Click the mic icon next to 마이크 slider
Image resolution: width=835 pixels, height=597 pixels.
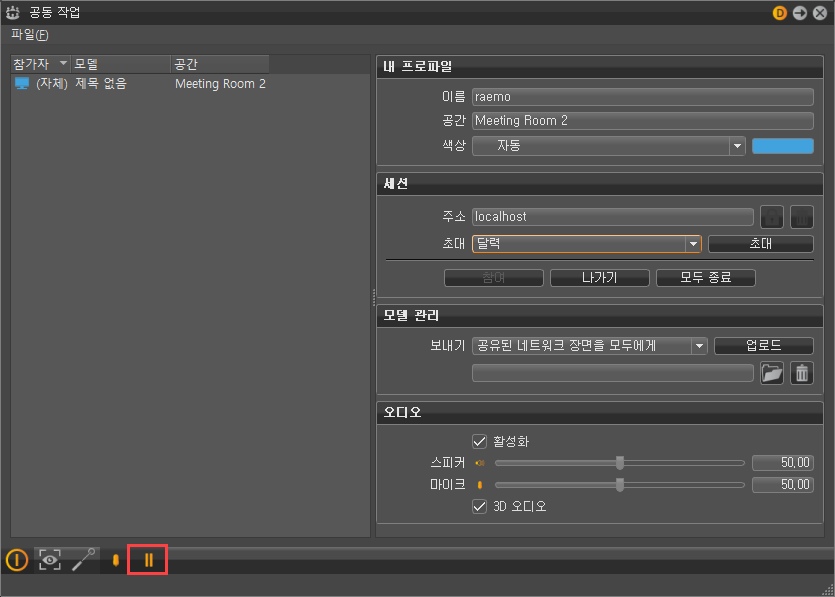coord(480,485)
